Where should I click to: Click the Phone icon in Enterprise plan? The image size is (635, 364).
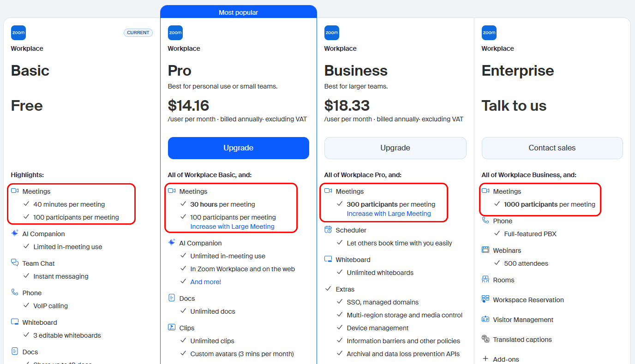(485, 221)
